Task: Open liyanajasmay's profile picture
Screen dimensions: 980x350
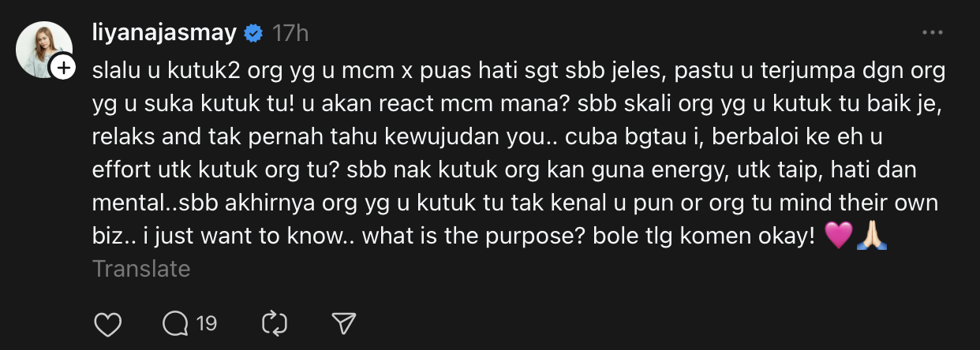Action: pyautogui.click(x=45, y=49)
